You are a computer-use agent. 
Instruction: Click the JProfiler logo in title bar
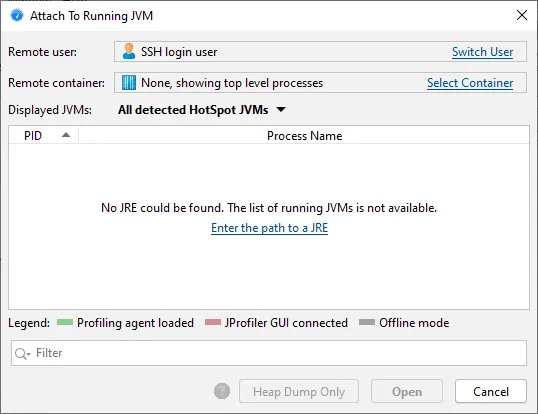click(x=17, y=15)
